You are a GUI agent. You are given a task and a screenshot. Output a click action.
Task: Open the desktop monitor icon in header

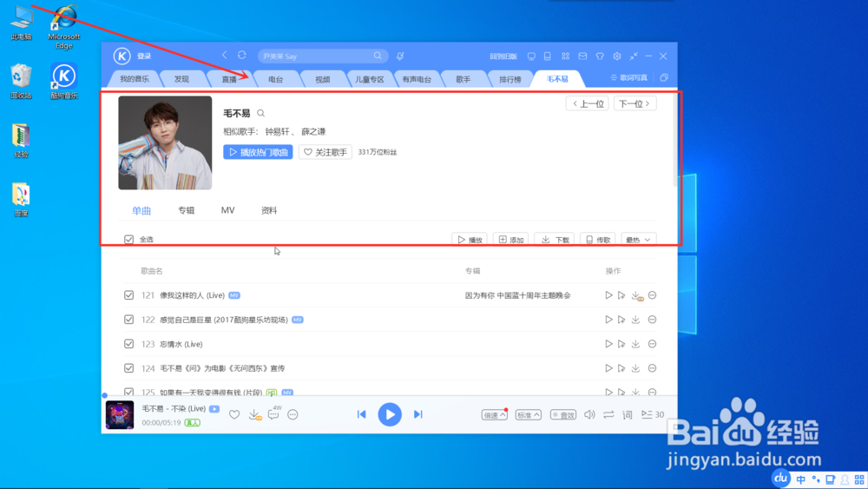tap(531, 56)
